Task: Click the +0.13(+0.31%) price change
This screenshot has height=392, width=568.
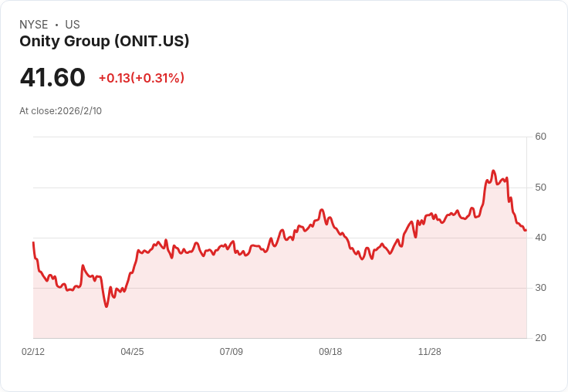Action: (141, 78)
